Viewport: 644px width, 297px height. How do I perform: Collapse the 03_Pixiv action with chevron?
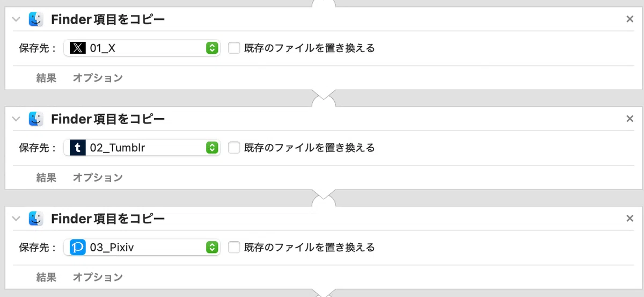point(16,219)
